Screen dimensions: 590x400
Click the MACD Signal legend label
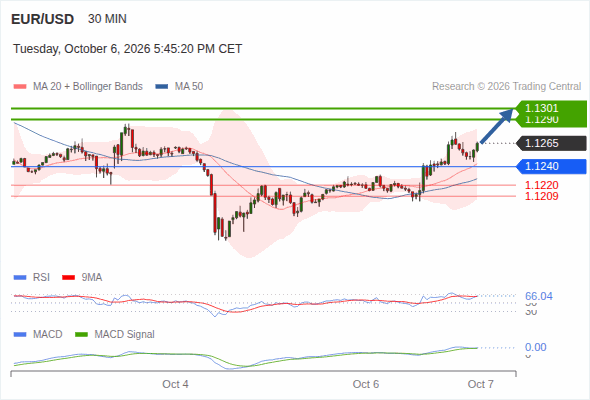[x=125, y=335]
